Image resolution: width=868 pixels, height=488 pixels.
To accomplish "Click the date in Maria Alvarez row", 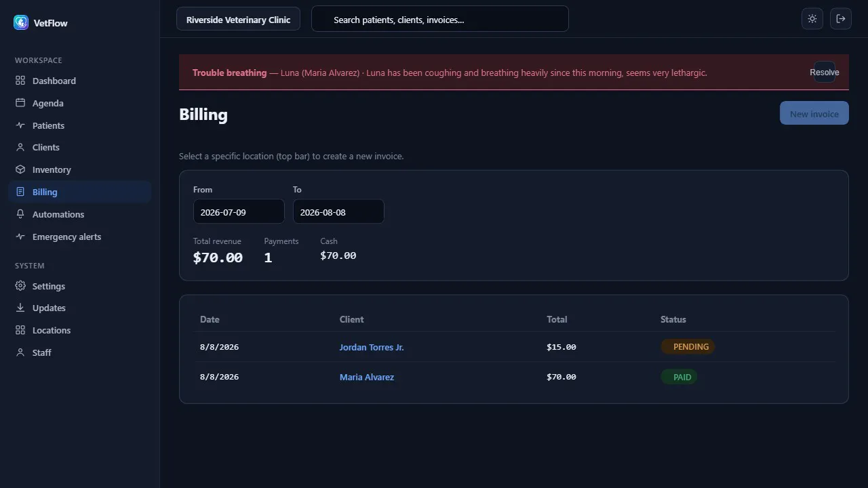I will 219,377.
